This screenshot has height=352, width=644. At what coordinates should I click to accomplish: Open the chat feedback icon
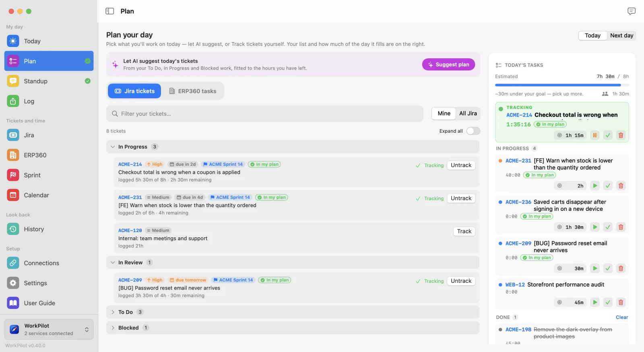tap(632, 11)
